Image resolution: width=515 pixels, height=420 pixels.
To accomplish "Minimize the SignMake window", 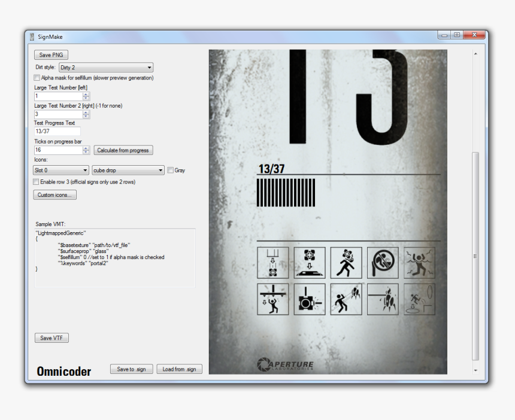I will [444, 35].
